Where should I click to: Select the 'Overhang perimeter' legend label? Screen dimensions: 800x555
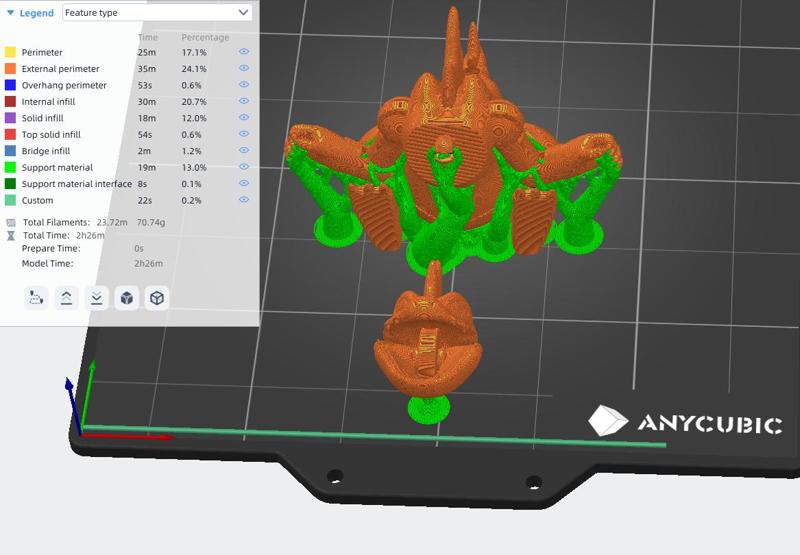pos(64,85)
